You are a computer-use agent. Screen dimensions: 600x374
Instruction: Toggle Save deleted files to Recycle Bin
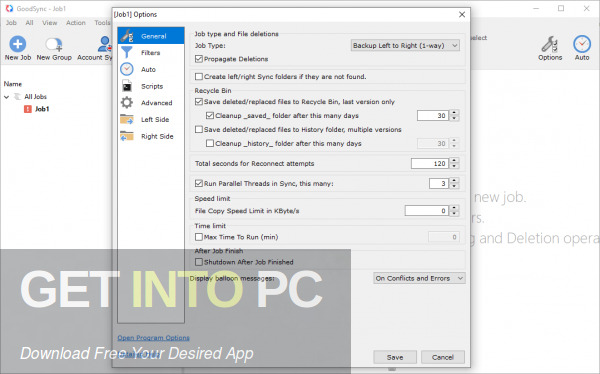point(199,102)
